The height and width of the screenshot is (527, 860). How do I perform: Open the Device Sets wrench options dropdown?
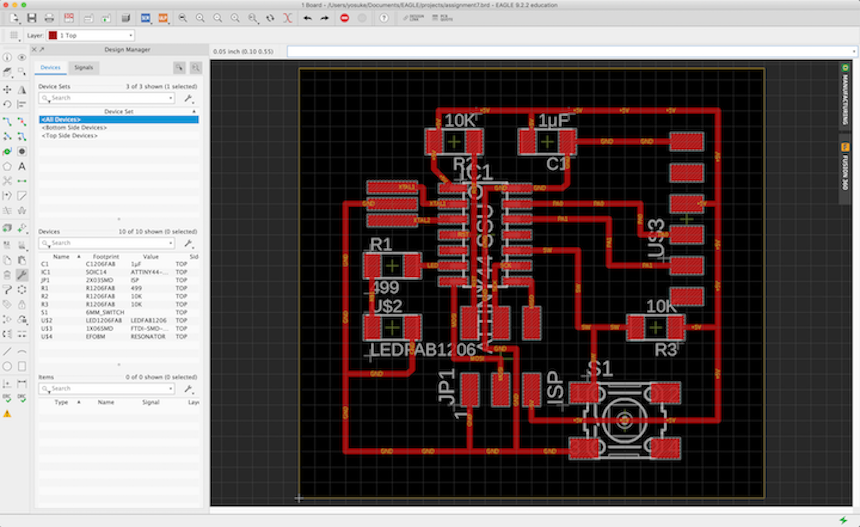[x=188, y=98]
